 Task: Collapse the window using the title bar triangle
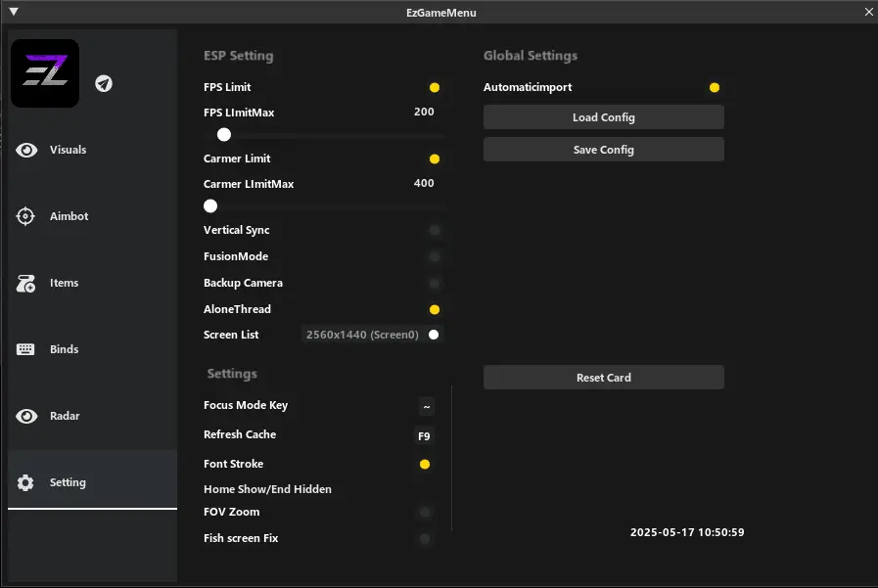pyautogui.click(x=14, y=12)
